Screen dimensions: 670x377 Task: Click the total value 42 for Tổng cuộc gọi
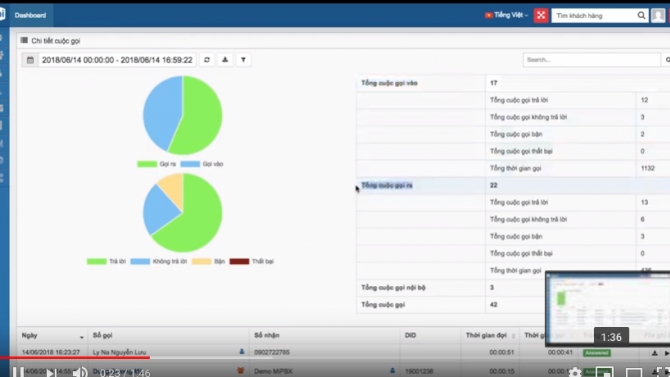tap(494, 305)
